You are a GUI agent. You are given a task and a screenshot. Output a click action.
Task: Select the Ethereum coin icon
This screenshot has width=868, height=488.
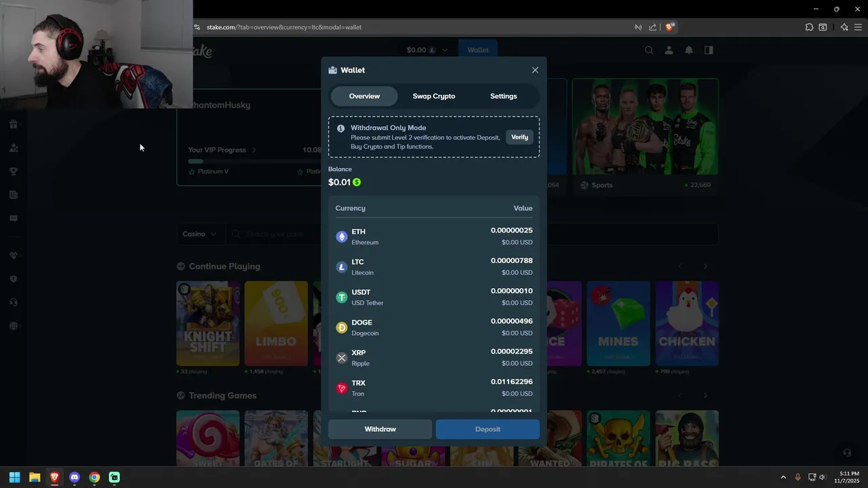click(x=342, y=237)
